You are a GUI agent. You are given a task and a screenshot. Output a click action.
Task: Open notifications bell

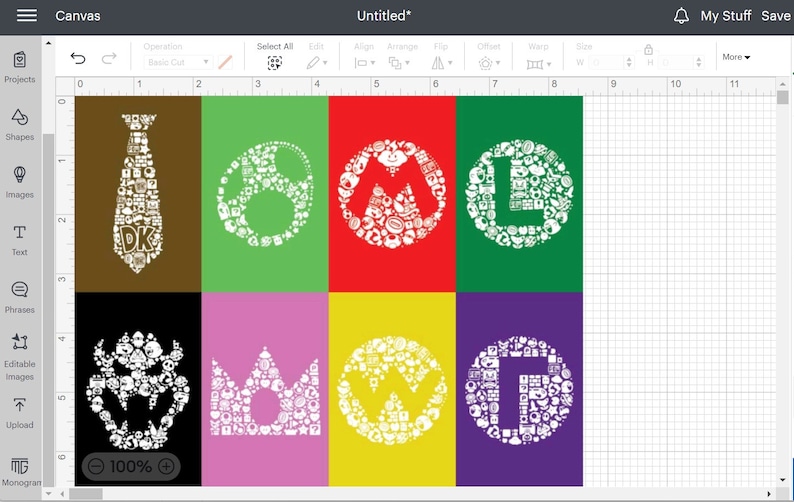click(681, 16)
